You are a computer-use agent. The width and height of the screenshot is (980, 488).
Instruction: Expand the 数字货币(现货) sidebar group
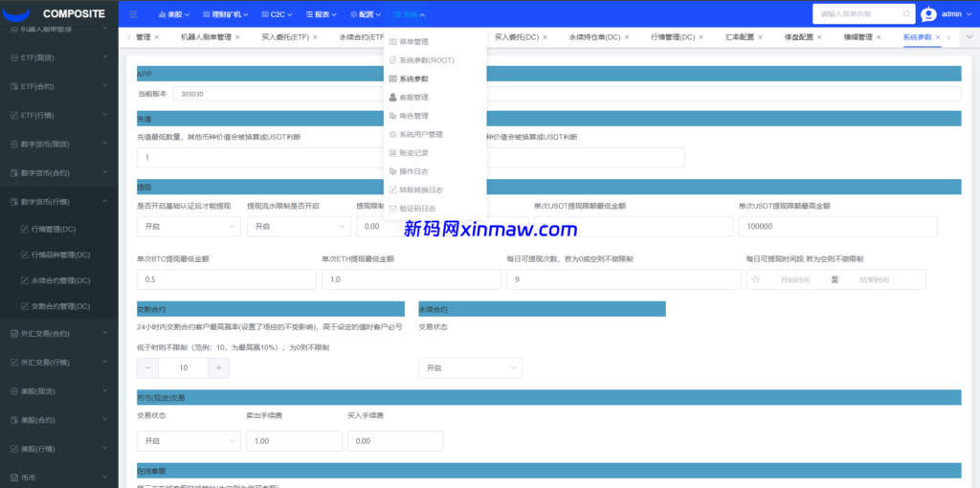coord(58,144)
